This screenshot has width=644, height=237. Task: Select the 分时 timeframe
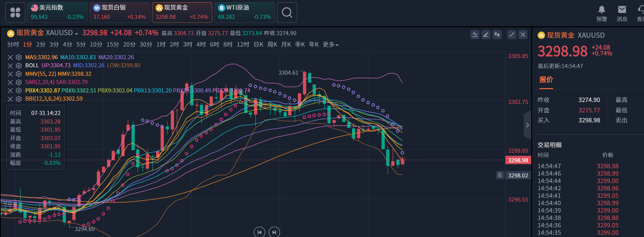[x=13, y=44]
